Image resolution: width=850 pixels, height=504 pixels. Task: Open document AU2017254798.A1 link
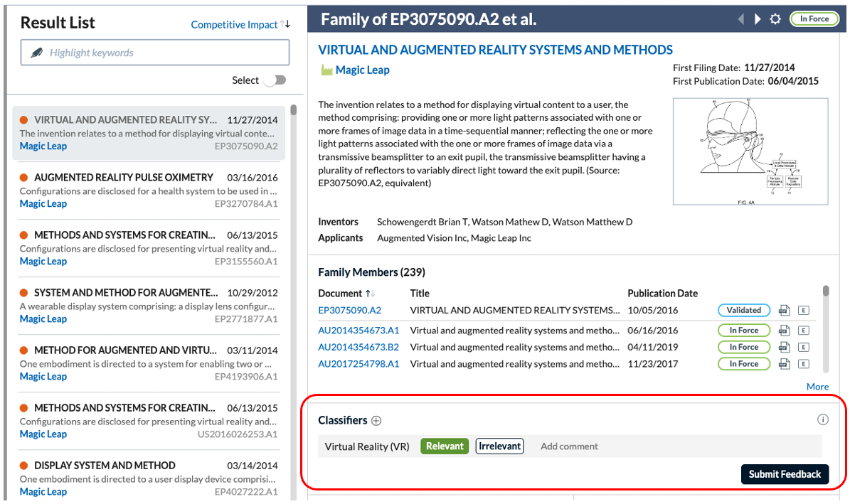(x=358, y=364)
